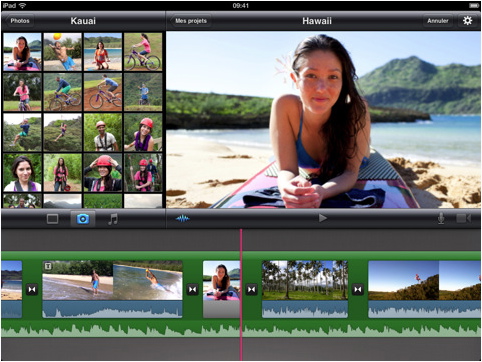The image size is (482, 362).
Task: Choose the beach volleyball jump photo
Action: (x=63, y=52)
